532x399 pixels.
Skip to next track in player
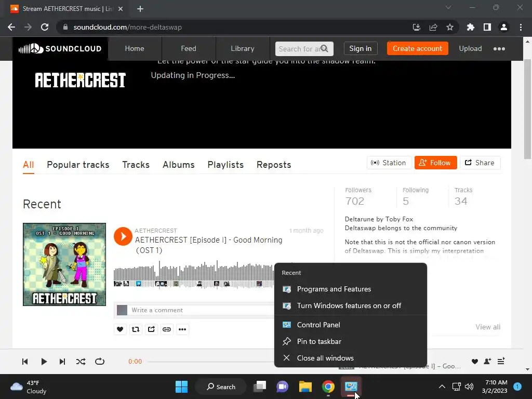pyautogui.click(x=62, y=362)
